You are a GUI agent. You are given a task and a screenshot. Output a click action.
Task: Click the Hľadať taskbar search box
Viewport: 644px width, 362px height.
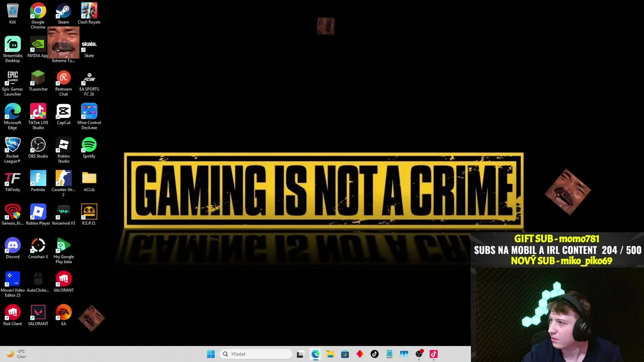tap(256, 354)
